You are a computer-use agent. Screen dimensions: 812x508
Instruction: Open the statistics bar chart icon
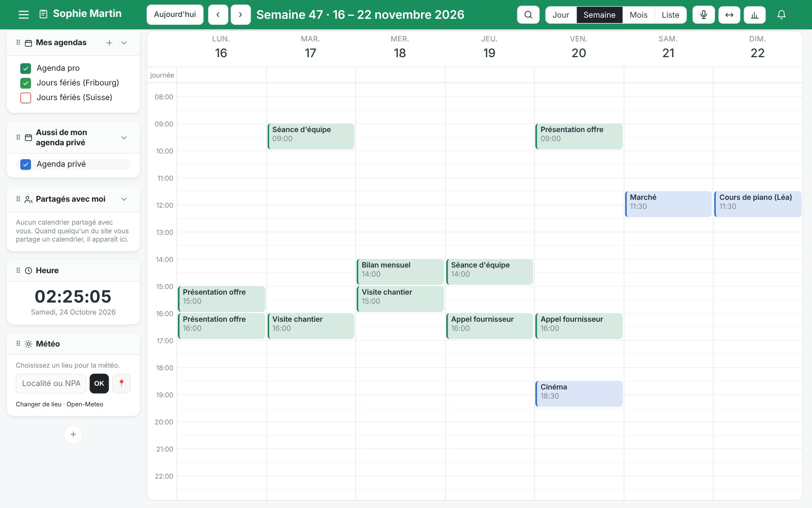tap(754, 15)
